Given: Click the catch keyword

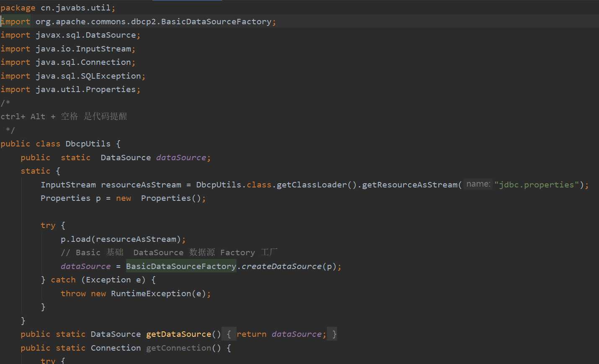Looking at the screenshot, I should tap(63, 279).
